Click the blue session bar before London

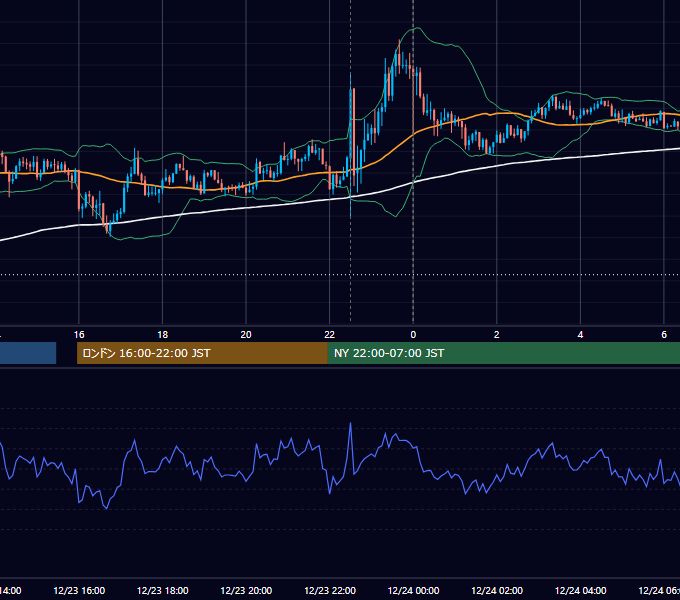[x=28, y=353]
